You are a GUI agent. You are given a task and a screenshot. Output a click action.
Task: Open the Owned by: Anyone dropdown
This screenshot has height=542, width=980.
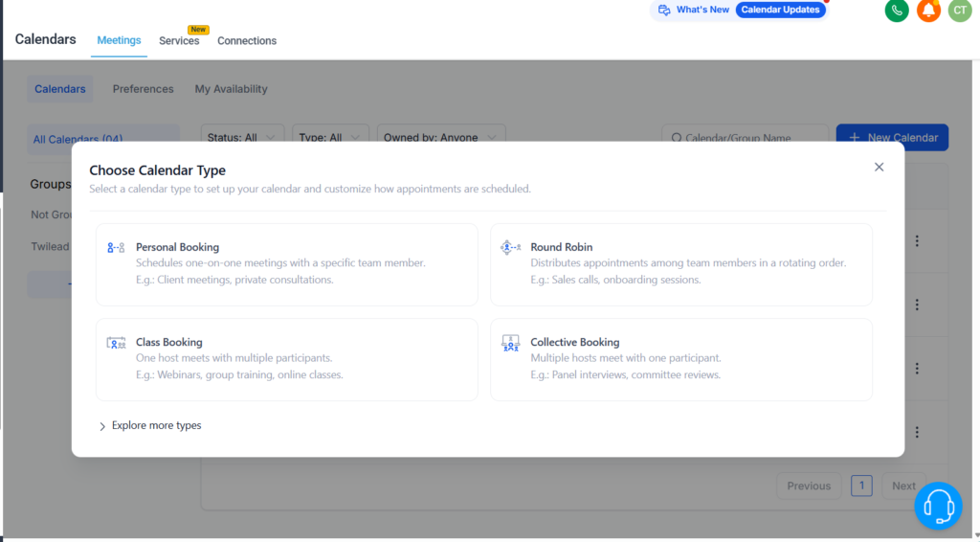click(440, 137)
